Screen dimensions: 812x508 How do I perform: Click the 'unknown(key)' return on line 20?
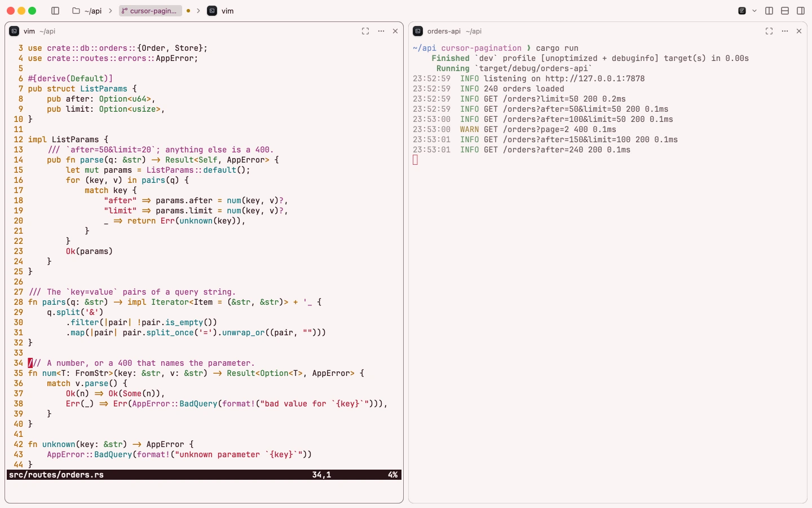click(x=209, y=221)
